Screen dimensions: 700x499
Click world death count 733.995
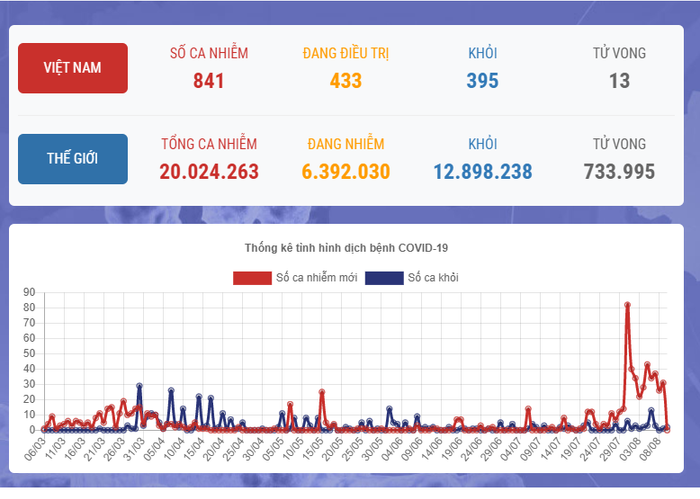[619, 172]
